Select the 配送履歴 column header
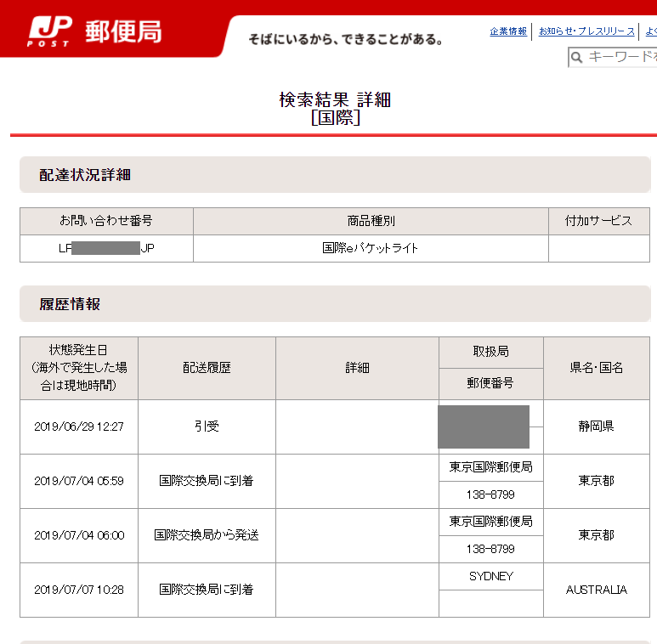This screenshot has height=644, width=657. pyautogui.click(x=207, y=368)
